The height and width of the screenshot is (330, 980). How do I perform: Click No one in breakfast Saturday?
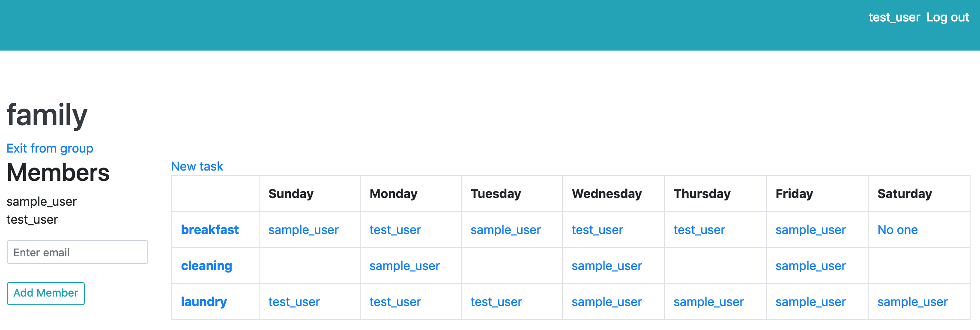(897, 230)
